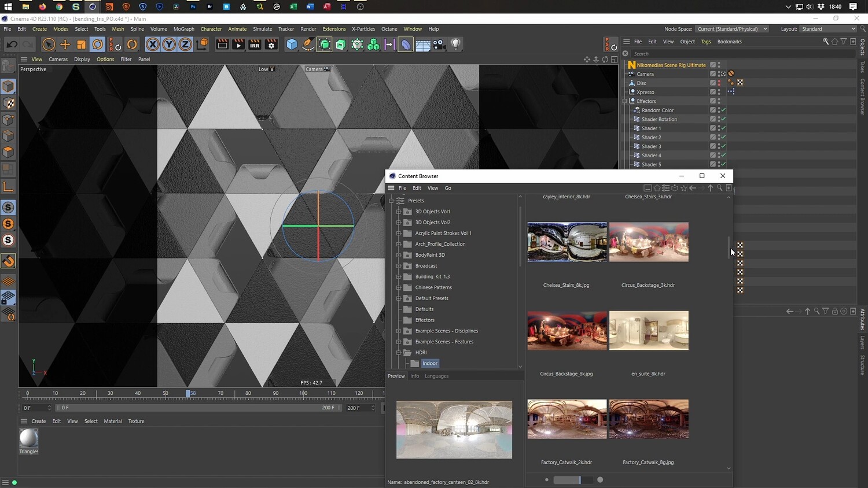Viewport: 868px width, 488px height.
Task: Switch to the Info tab
Action: pyautogui.click(x=414, y=376)
